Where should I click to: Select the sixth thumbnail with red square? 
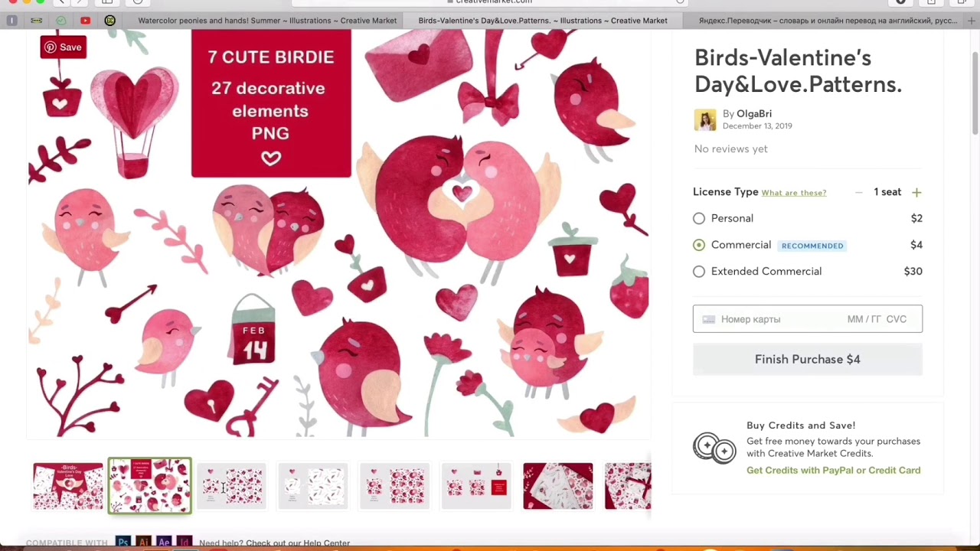point(476,486)
